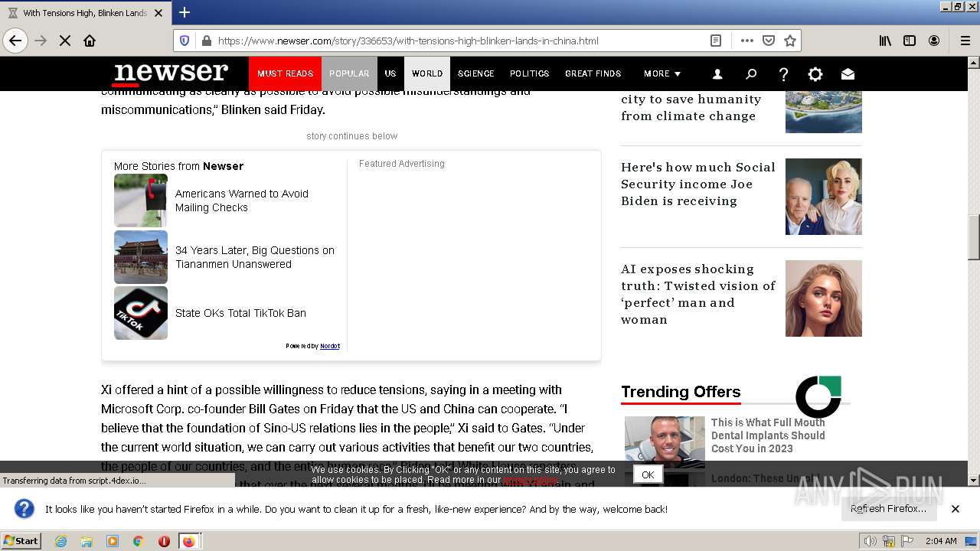Click the mailbox story thumbnail
Viewport: 980px width, 551px height.
coord(141,201)
